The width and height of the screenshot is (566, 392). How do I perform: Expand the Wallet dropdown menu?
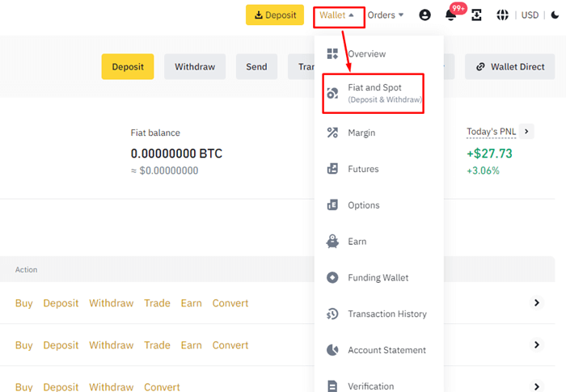tap(338, 15)
